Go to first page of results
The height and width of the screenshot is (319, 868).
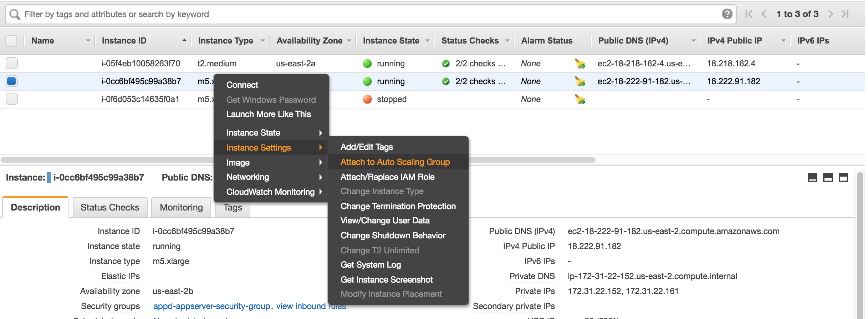tap(749, 14)
